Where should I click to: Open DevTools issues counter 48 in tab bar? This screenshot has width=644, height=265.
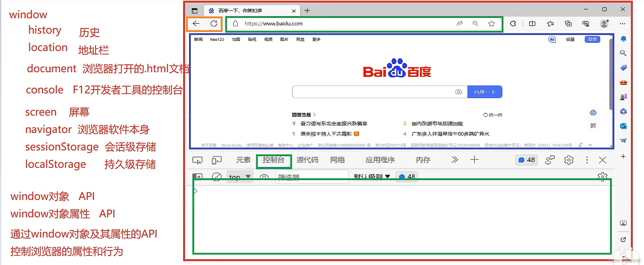tap(527, 160)
